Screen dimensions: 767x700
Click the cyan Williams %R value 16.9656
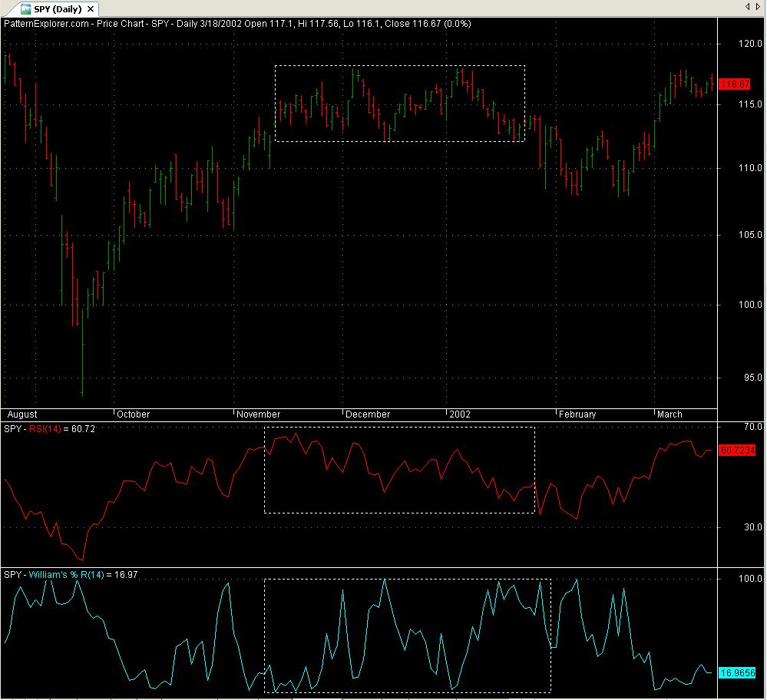click(737, 672)
